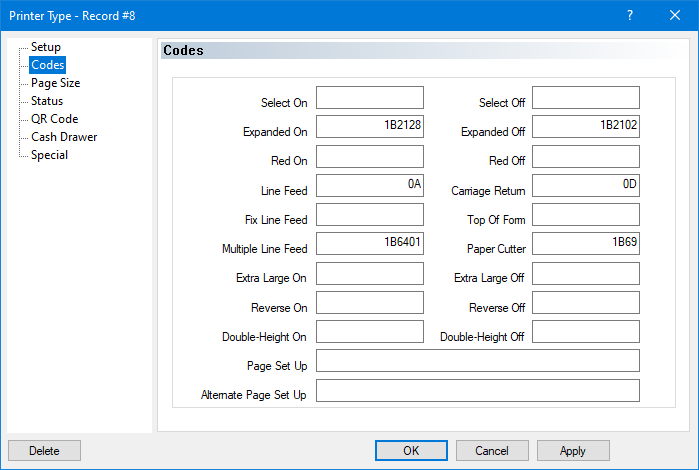Apply the printer code changes
699x470 pixels.
click(x=573, y=451)
